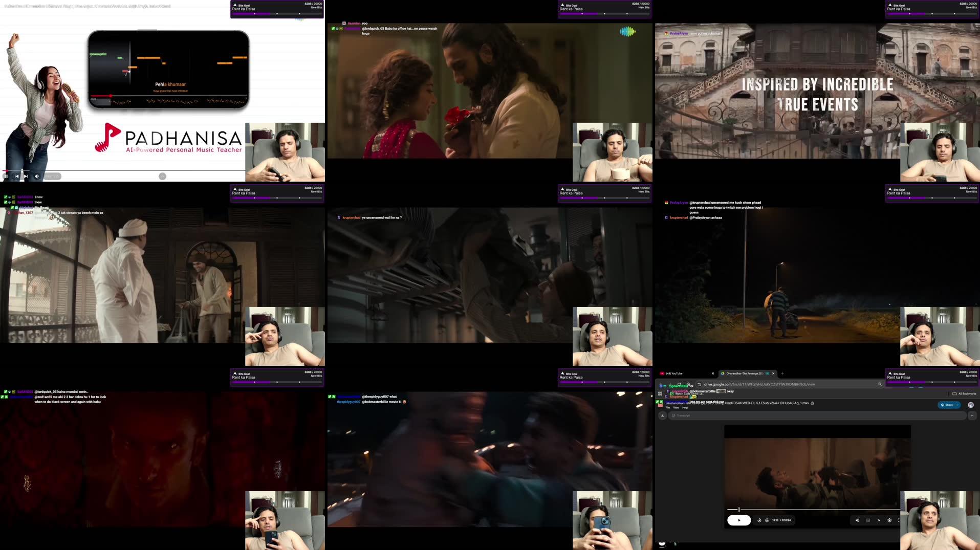
Task: Open the File menu in Drive
Action: [x=667, y=408]
